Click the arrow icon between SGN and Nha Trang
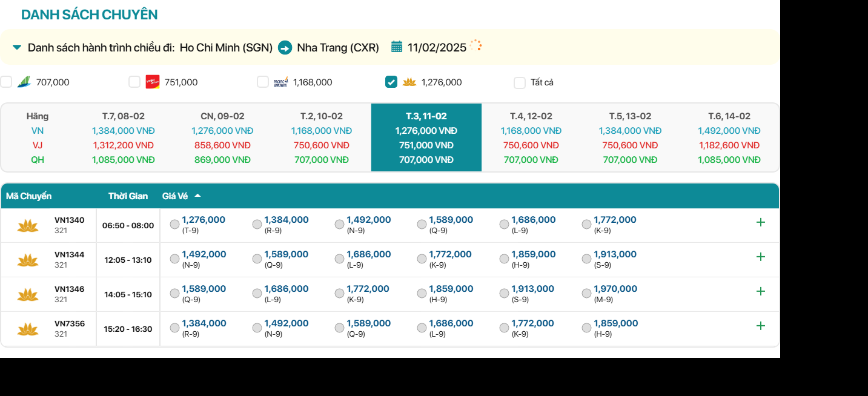 285,47
